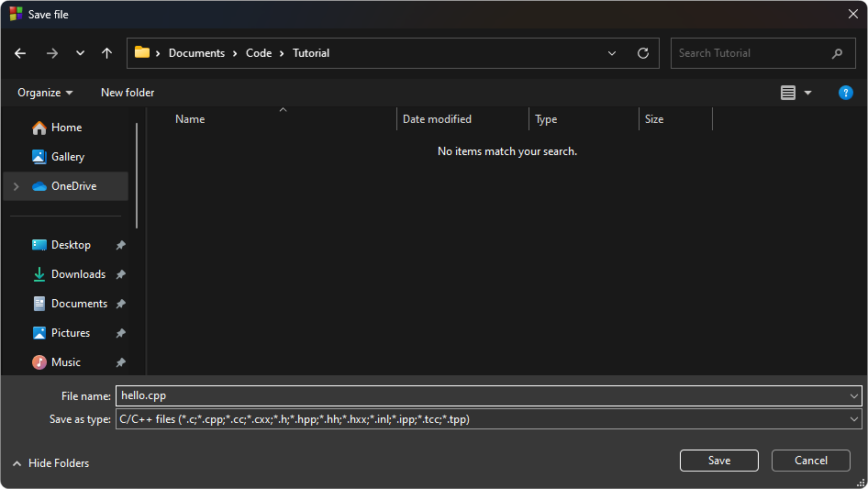This screenshot has height=489, width=868.
Task: Click the pin icon beside Pictures
Action: [121, 333]
